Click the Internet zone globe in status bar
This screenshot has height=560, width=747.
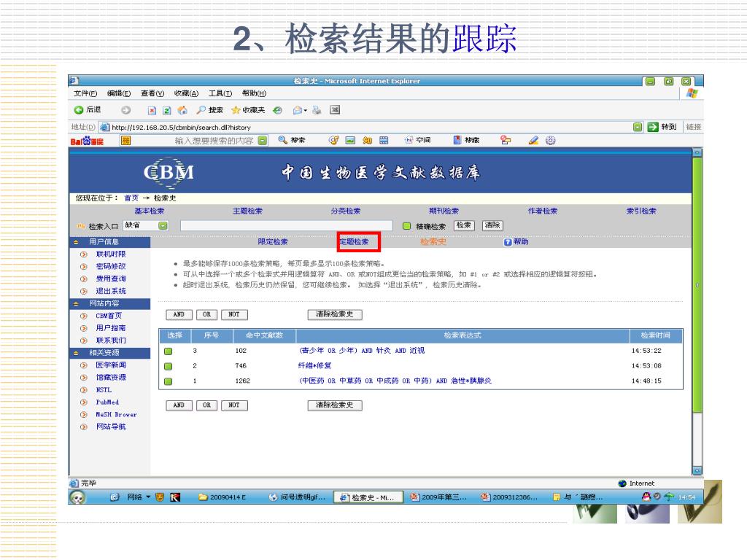[x=622, y=483]
